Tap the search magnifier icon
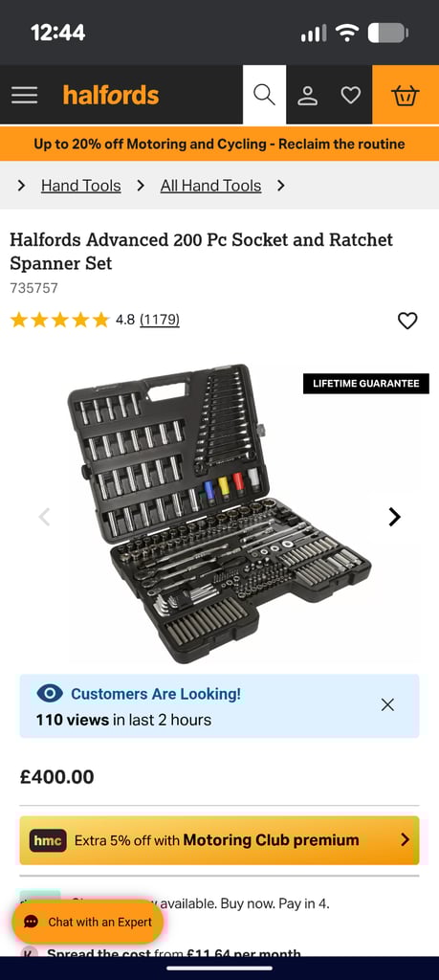439x980 pixels. click(264, 95)
